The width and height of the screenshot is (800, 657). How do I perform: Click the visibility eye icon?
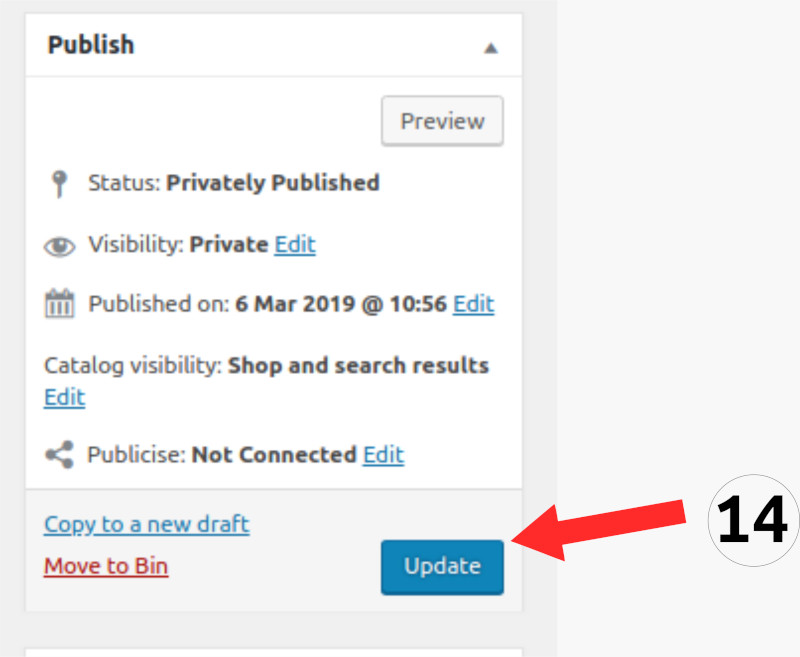click(60, 246)
